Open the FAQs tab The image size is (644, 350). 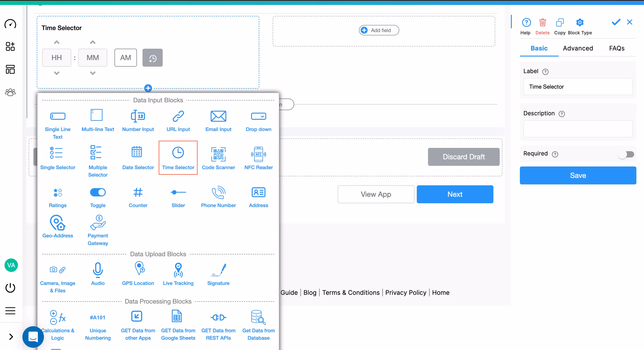[x=616, y=48]
